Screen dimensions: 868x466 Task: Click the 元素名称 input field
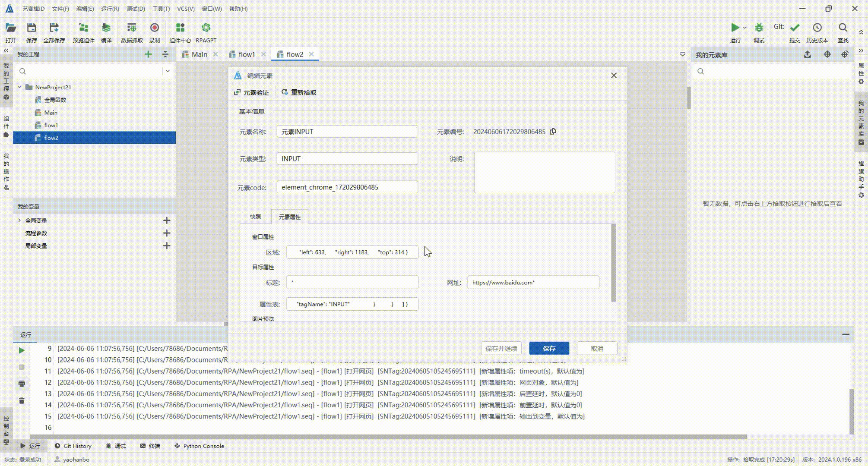[347, 132]
